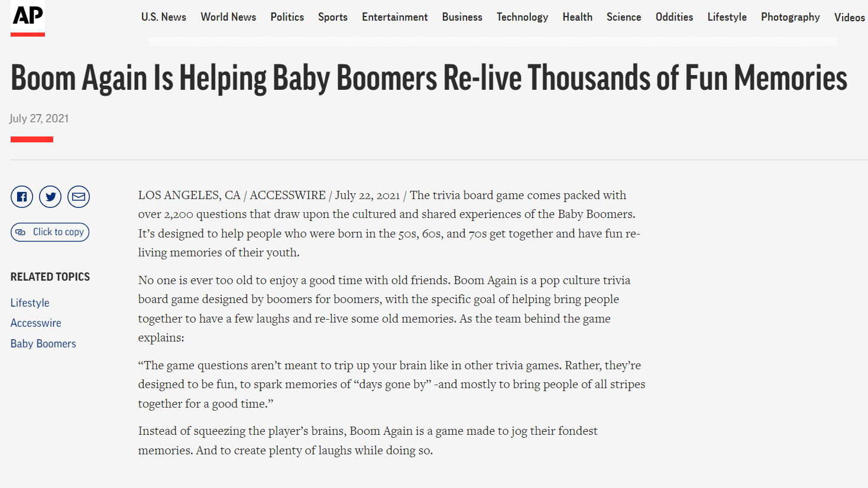Navigate to the Business section
The height and width of the screenshot is (488, 868).
coord(462,17)
